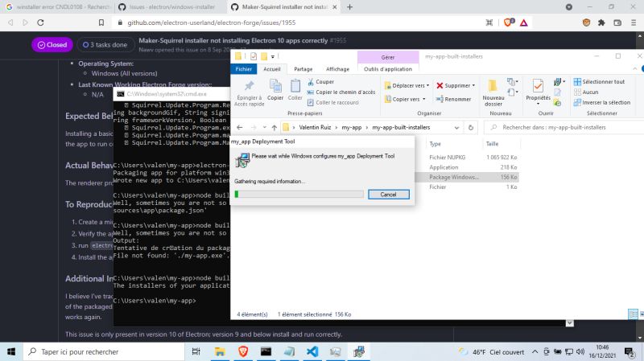The image size is (644, 361).
Task: Click cmd window scrollbar down arrow
Action: click(x=570, y=323)
